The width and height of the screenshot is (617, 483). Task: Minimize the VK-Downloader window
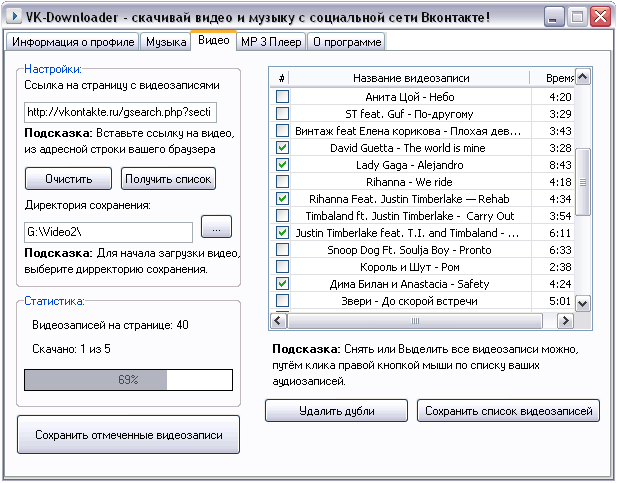tap(554, 17)
